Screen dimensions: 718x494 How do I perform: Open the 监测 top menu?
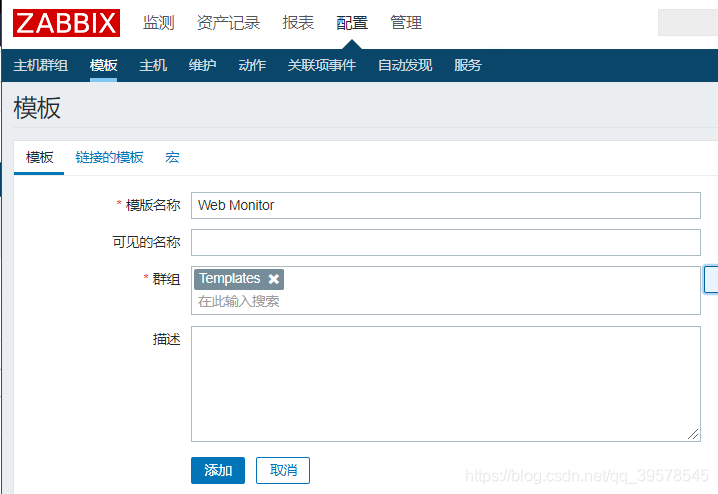coord(158,22)
